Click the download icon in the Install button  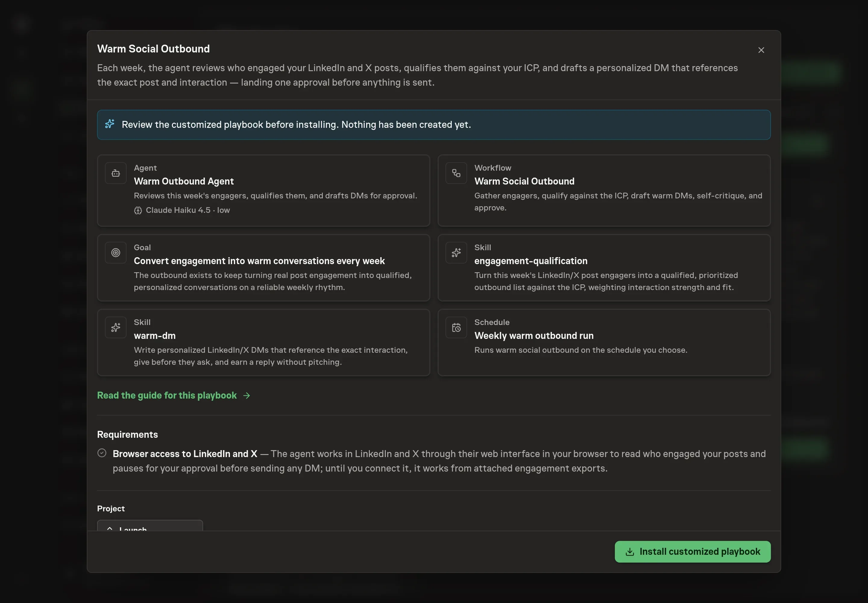tap(629, 552)
